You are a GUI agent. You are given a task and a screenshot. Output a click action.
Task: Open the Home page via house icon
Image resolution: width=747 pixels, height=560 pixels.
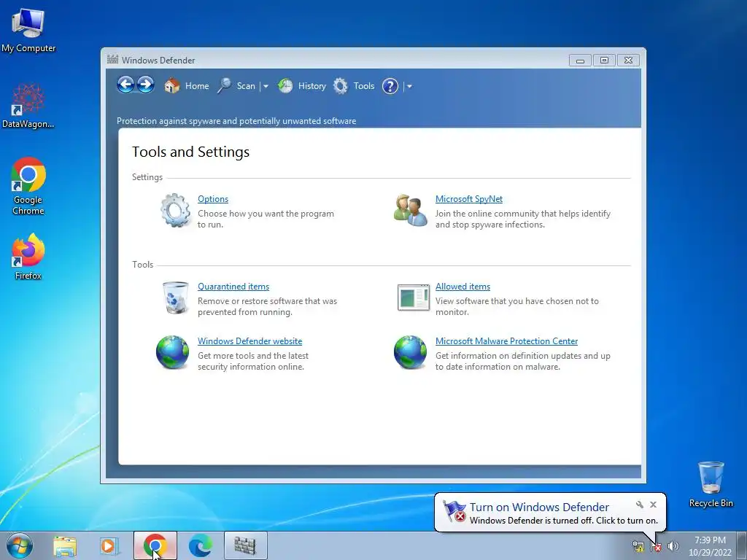click(x=172, y=86)
